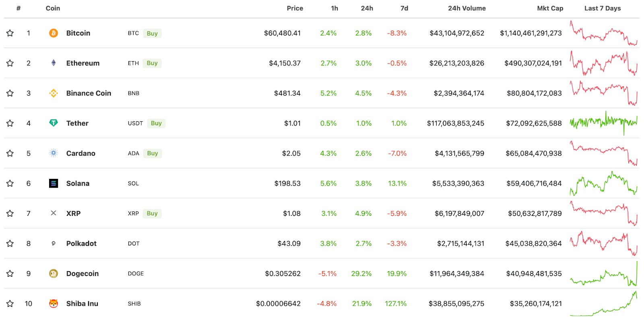Click the Ethereum diamond logo

tap(54, 63)
